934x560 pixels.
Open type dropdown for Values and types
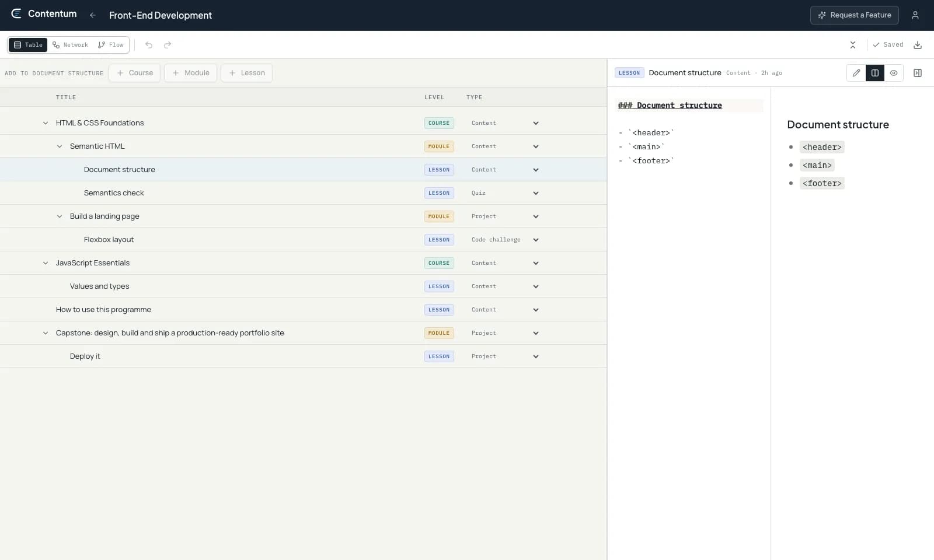505,286
